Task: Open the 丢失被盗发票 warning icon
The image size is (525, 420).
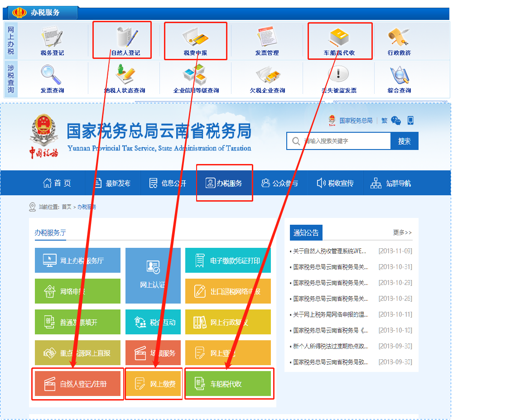Action: coord(339,79)
